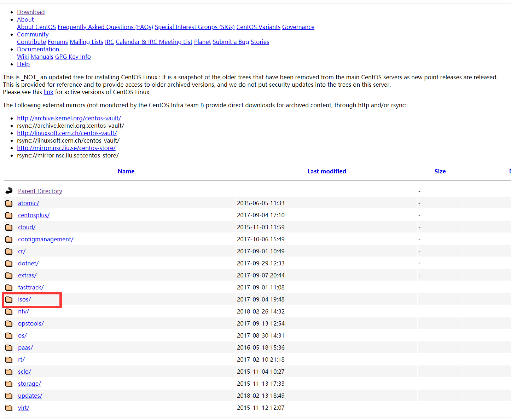Click the folder icon next to virt/

click(x=9, y=408)
